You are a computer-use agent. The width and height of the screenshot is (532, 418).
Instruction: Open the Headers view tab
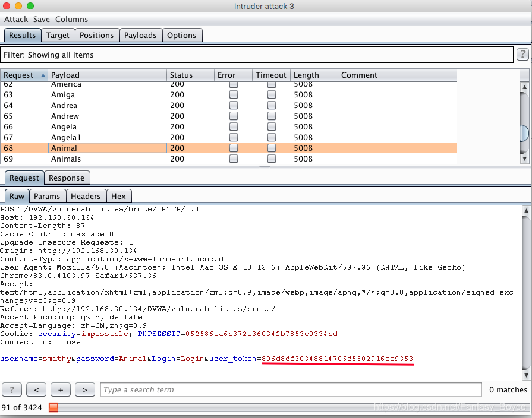coord(86,196)
